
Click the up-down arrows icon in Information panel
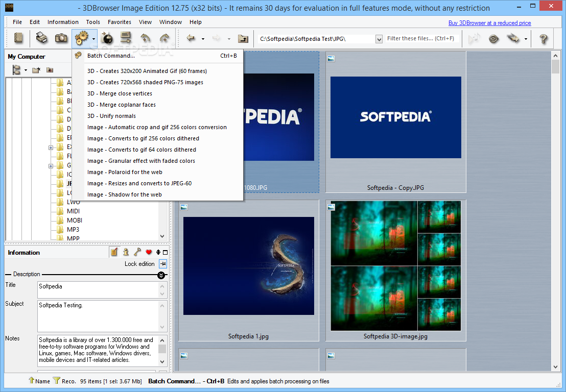tap(158, 252)
